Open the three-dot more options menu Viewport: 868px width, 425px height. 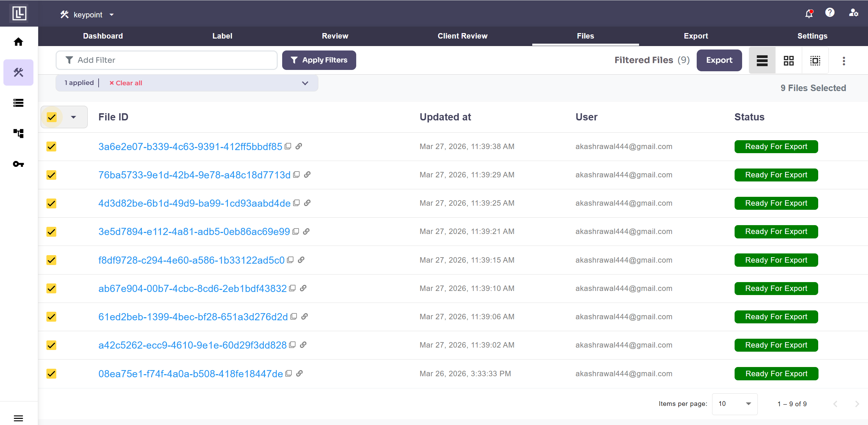[x=844, y=61]
